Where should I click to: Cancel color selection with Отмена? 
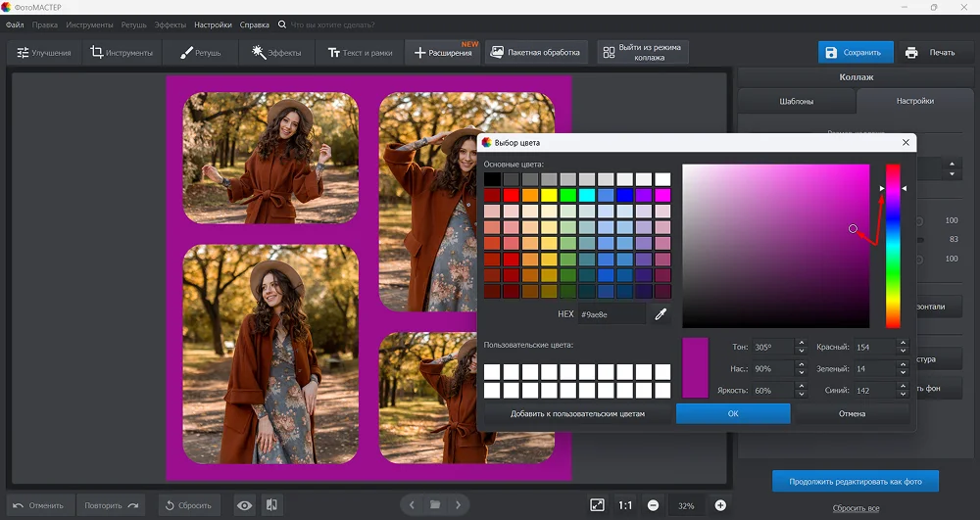852,413
